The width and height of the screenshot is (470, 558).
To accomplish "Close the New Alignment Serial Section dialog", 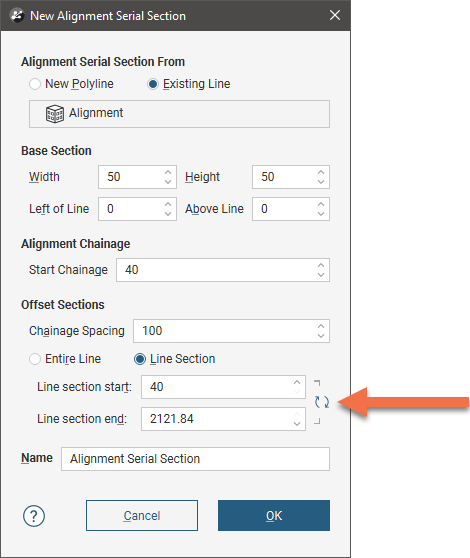I will [335, 15].
